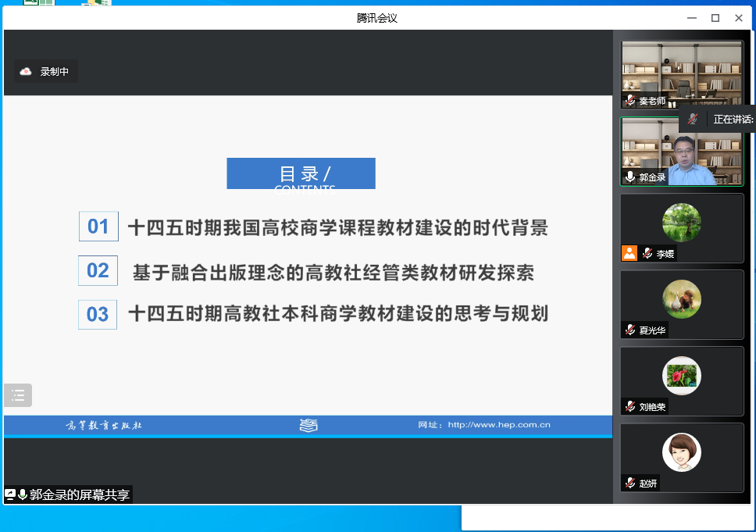
Task: Click the screen share icon at bottom-left
Action: point(10,495)
